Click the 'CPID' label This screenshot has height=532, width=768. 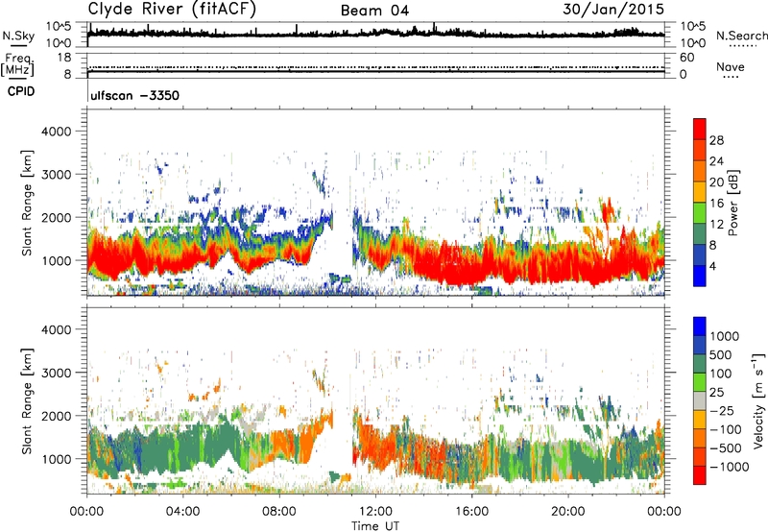[x=21, y=91]
